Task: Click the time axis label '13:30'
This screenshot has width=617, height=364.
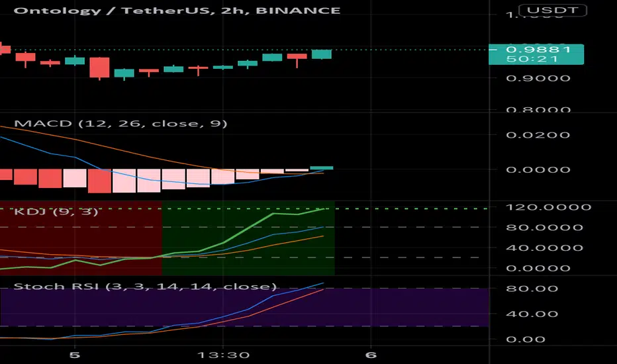Action: pos(223,355)
